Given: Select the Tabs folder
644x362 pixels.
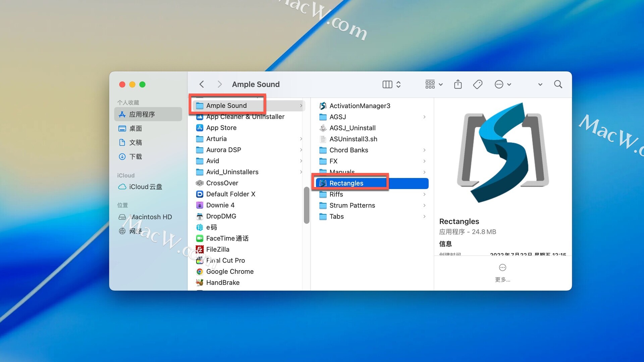Looking at the screenshot, I should 372,217.
